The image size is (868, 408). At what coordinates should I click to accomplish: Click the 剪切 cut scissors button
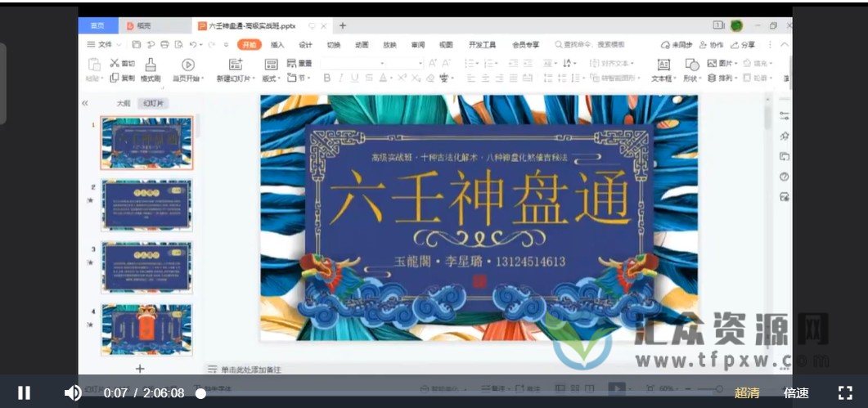pyautogui.click(x=123, y=63)
